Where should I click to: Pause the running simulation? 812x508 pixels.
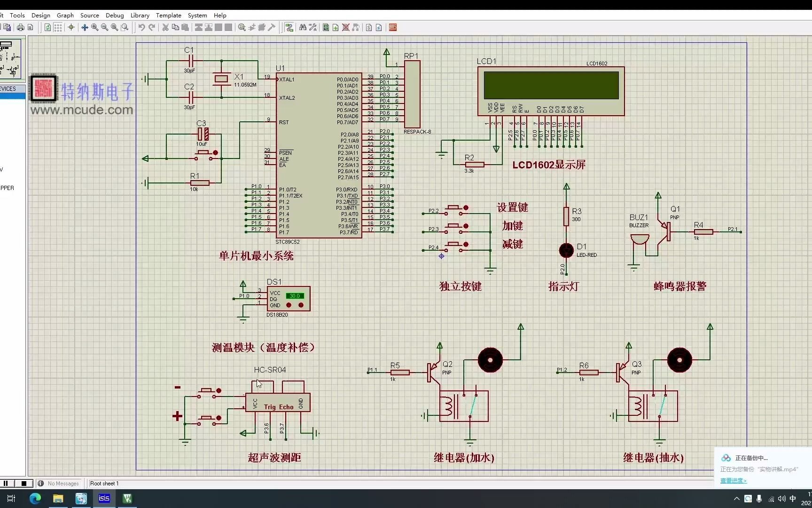7,483
